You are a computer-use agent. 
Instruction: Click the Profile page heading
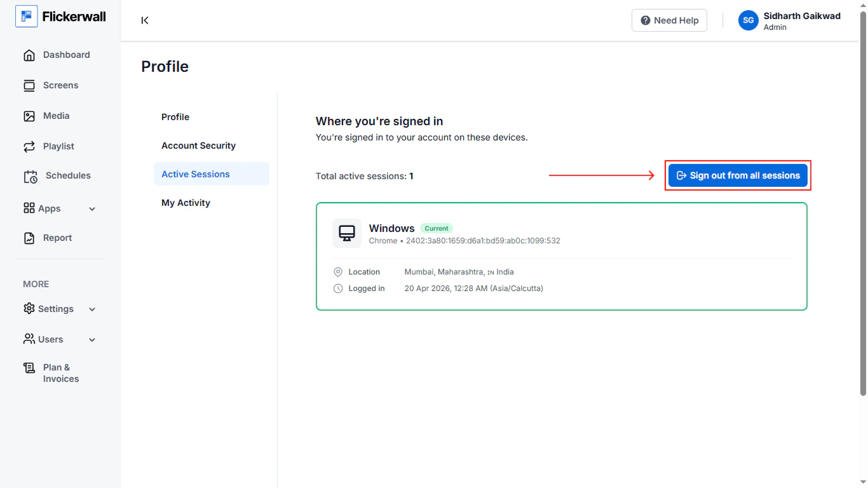pyautogui.click(x=165, y=67)
